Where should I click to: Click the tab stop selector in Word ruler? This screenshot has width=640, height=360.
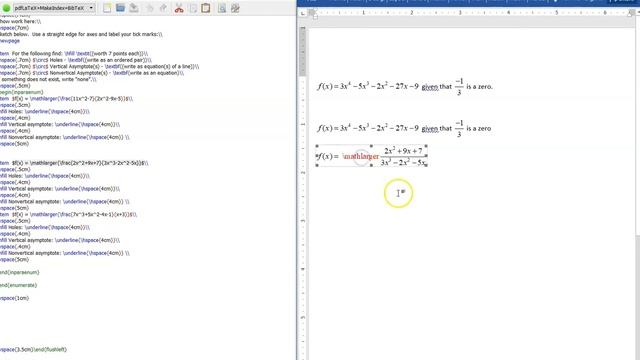[x=302, y=13]
